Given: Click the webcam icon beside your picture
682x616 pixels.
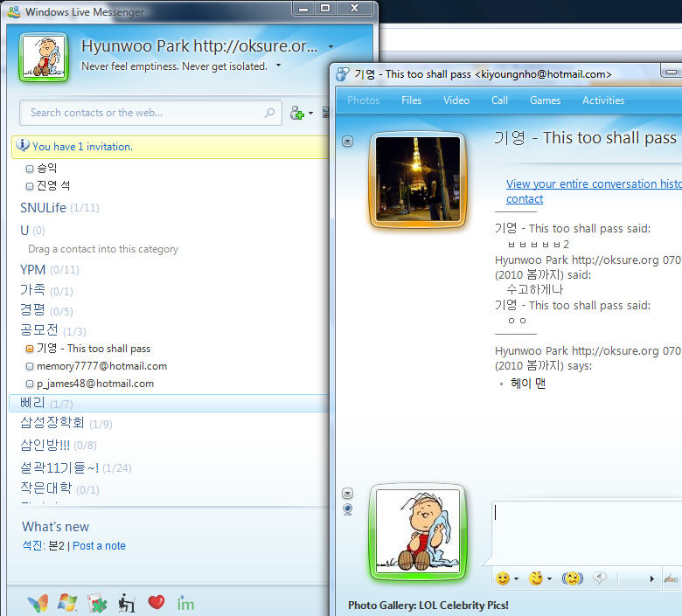Looking at the screenshot, I should (x=347, y=509).
